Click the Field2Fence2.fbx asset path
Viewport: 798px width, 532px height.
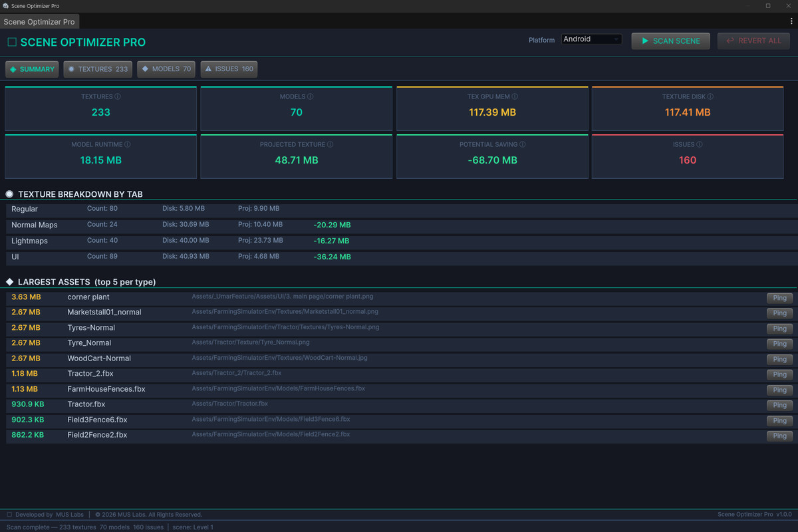pos(271,434)
